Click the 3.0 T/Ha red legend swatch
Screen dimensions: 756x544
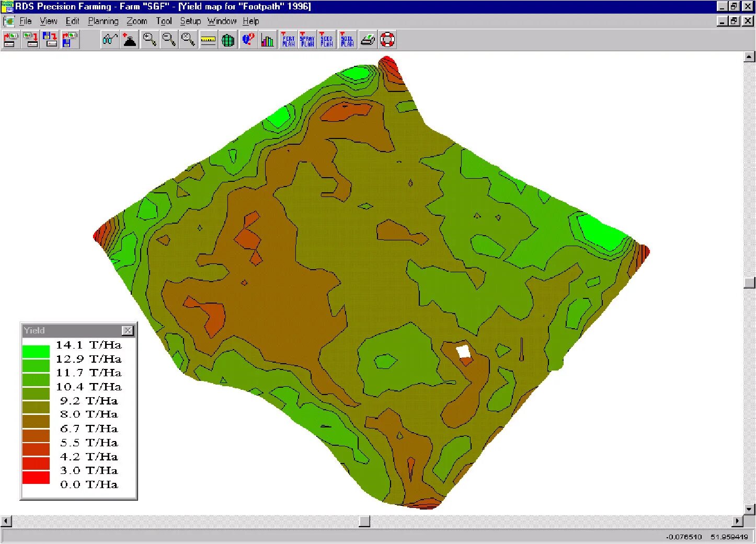click(x=36, y=477)
